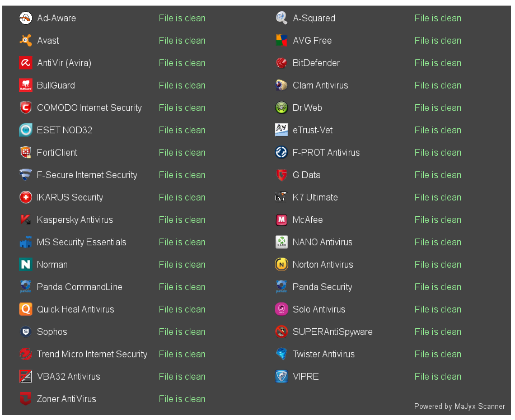Click File is clean next to G Data

(438, 175)
